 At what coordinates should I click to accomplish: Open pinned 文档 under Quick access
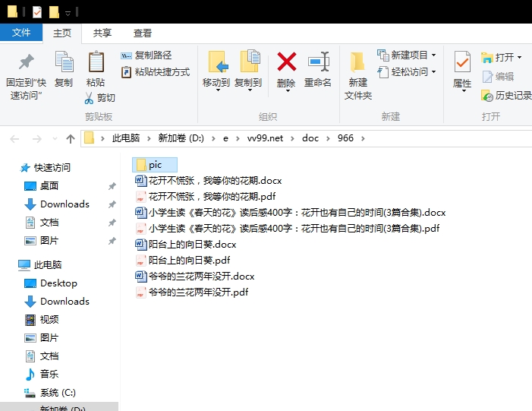coord(42,223)
